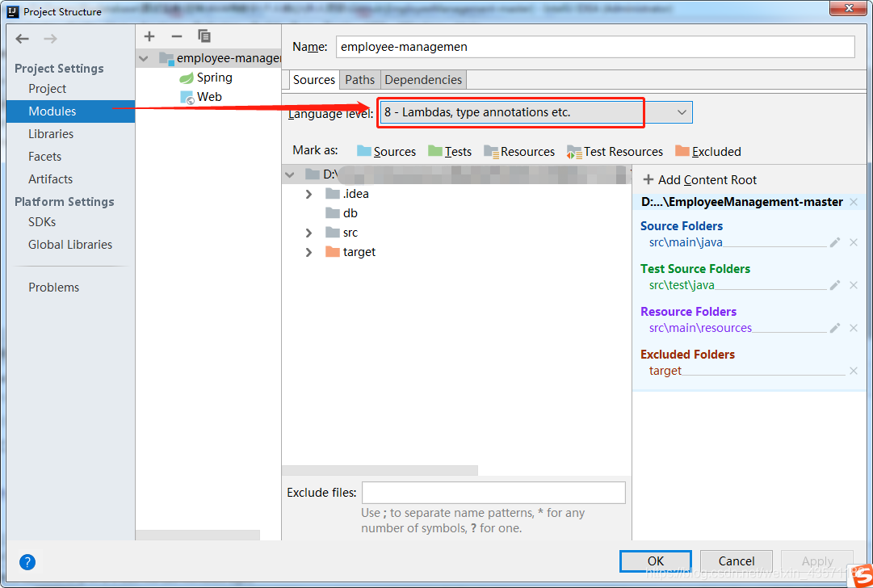Remove target from excluded folders

tap(854, 371)
